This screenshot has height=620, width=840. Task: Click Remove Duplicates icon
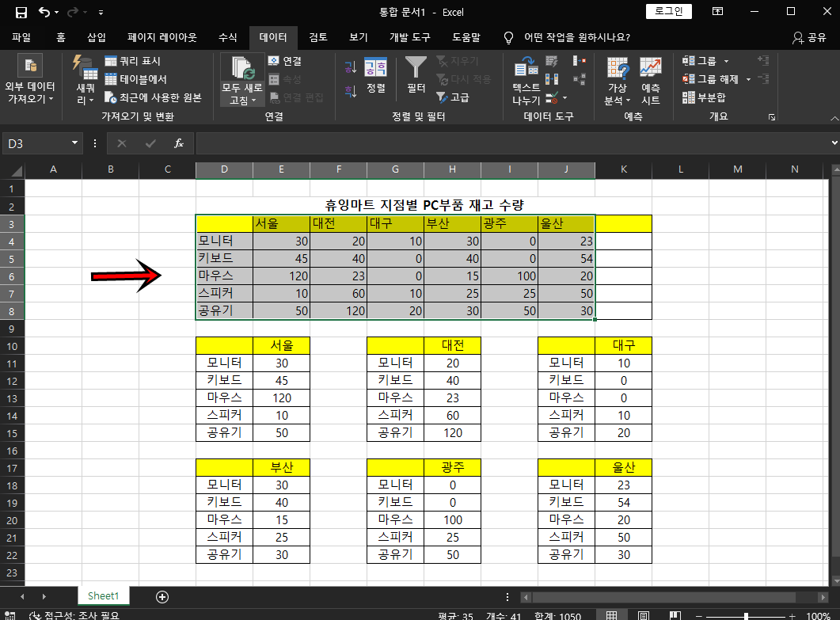click(x=552, y=79)
